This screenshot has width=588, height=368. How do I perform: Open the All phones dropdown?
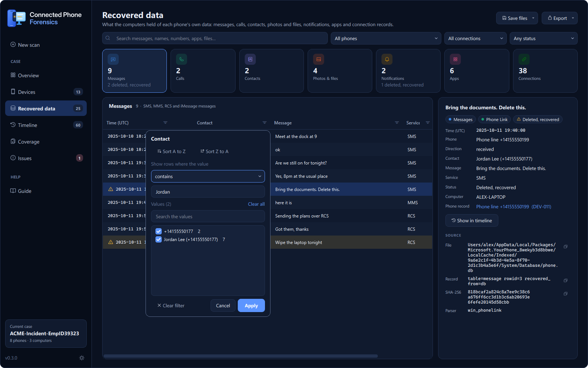(x=386, y=38)
